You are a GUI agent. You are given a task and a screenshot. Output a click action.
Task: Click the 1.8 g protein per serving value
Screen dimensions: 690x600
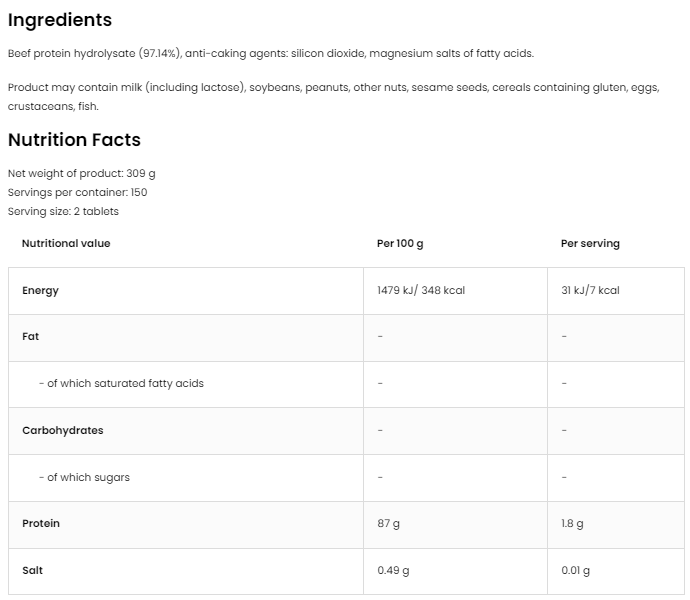[573, 523]
